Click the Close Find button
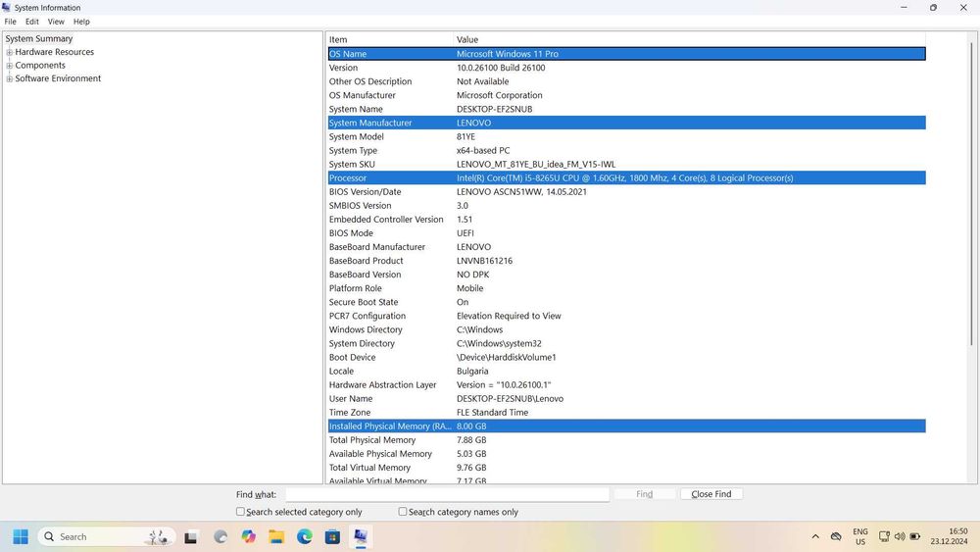The width and height of the screenshot is (980, 552). [x=711, y=494]
